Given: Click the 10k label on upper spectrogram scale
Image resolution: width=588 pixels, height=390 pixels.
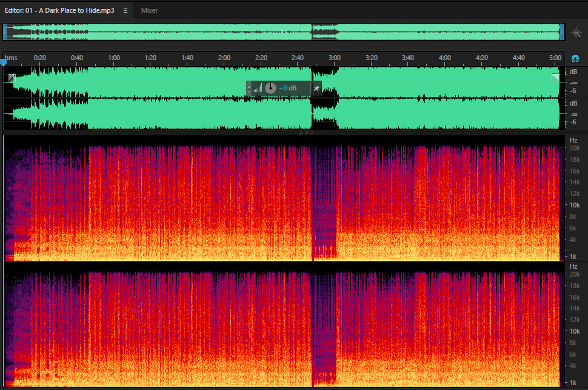Looking at the screenshot, I should [575, 205].
